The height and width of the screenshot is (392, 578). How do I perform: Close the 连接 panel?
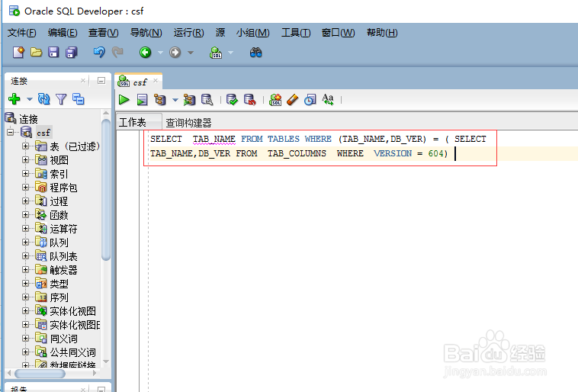click(83, 80)
